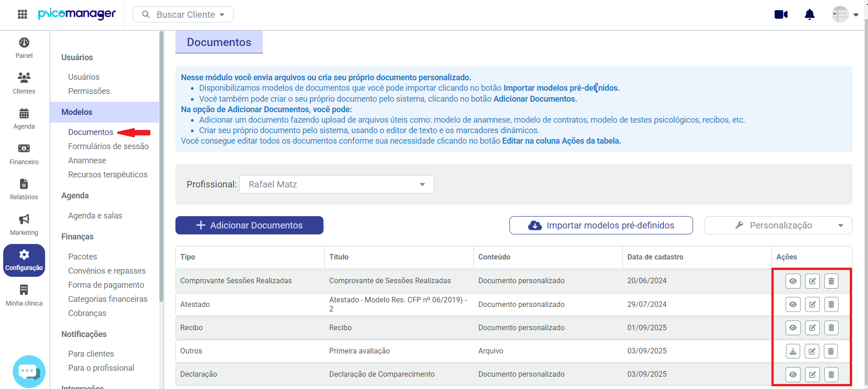868x389 pixels.
Task: Go to Anamnese models
Action: click(87, 161)
